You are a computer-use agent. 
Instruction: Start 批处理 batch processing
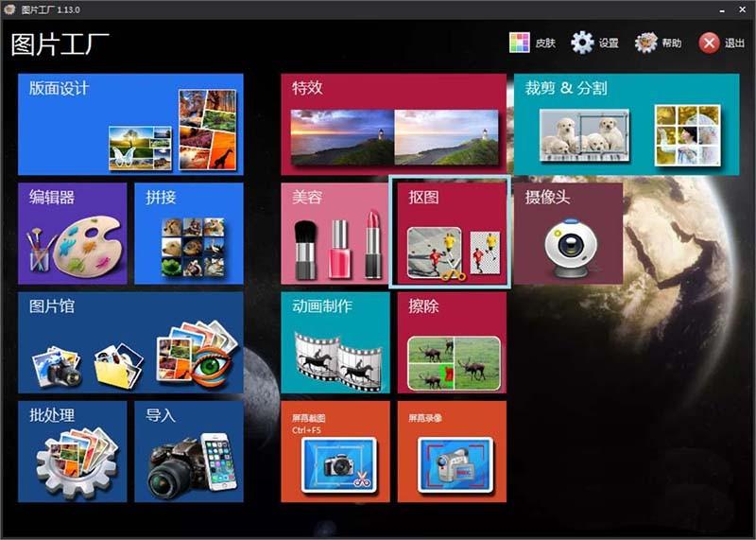(72, 451)
